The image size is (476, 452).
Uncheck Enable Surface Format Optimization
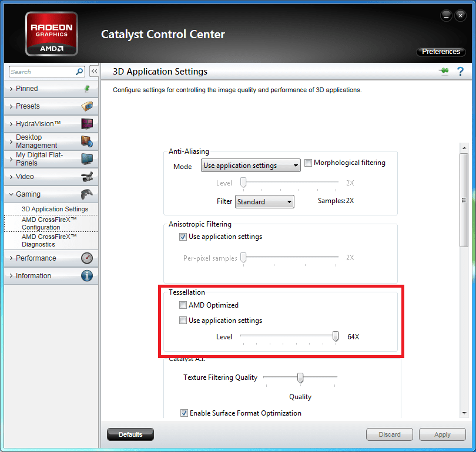click(184, 413)
